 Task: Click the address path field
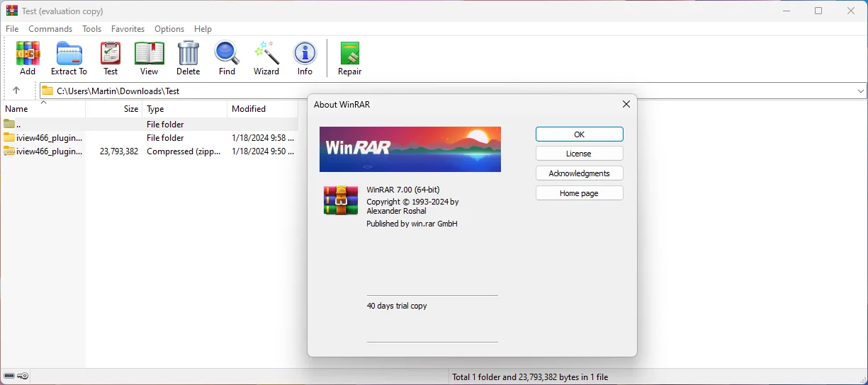pos(453,91)
